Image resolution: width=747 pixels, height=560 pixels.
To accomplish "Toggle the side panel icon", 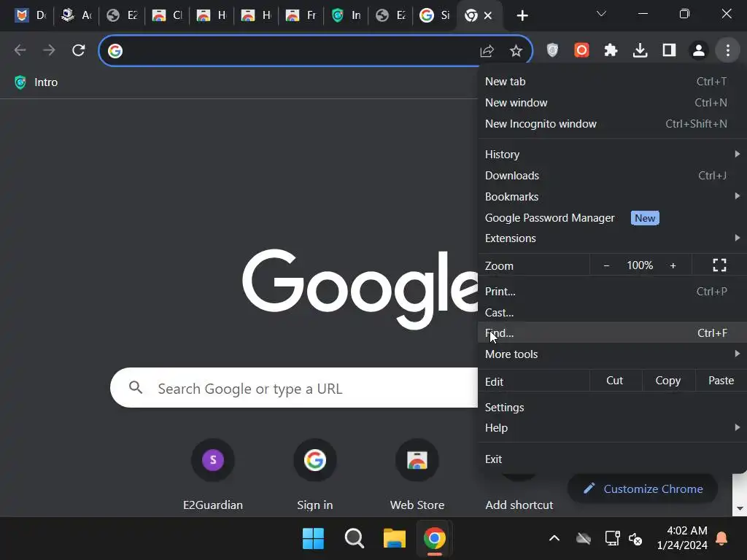I will [x=670, y=50].
